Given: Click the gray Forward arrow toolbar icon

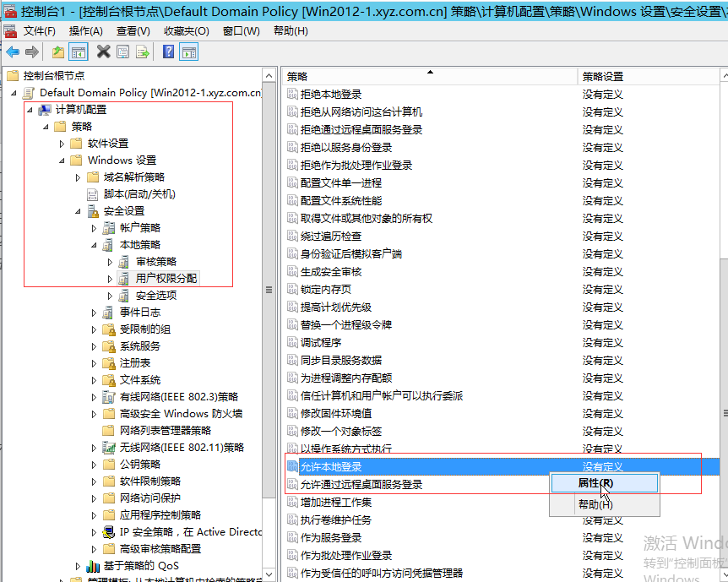Looking at the screenshot, I should coord(31,52).
